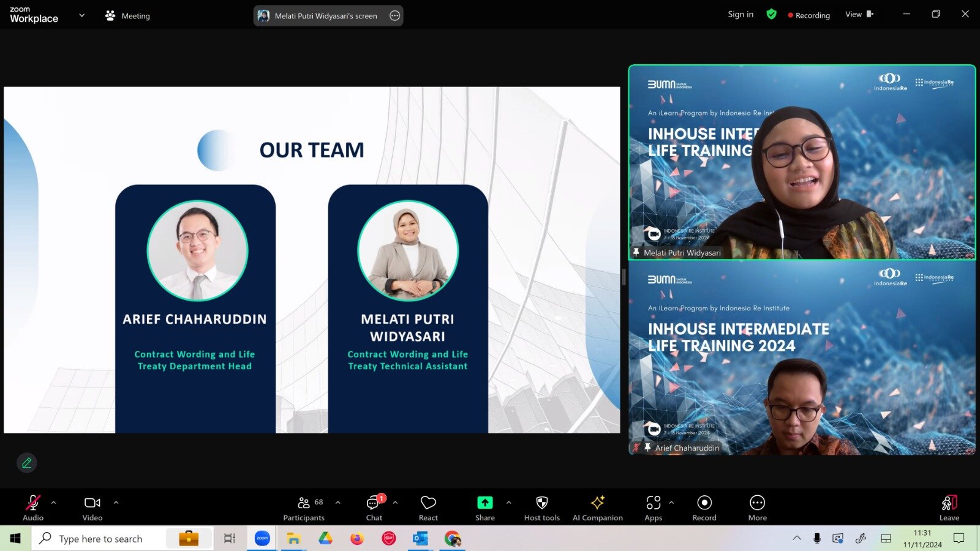Image resolution: width=980 pixels, height=551 pixels.
Task: Click the pin icon next to Arief's name
Action: tap(647, 448)
